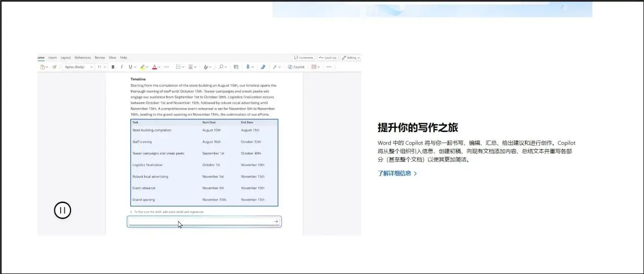This screenshot has height=274, width=644.
Task: Click the 'To fine tune the draft' hint
Action: [168, 212]
